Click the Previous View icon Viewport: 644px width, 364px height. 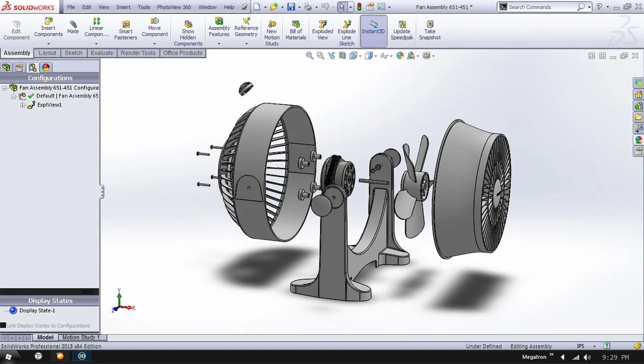pyautogui.click(x=331, y=56)
